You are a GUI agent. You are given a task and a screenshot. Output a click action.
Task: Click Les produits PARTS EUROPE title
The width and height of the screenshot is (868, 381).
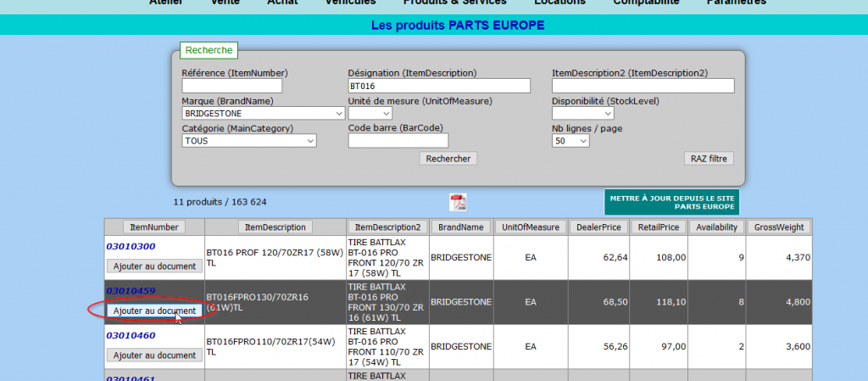tap(457, 25)
